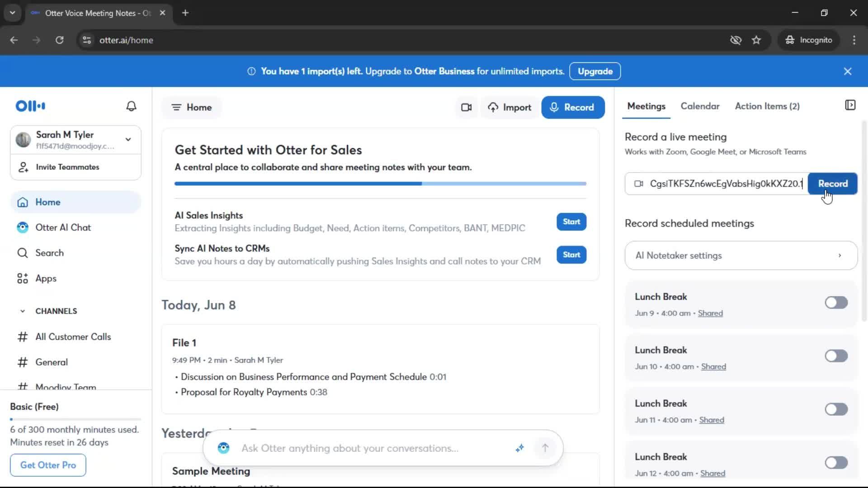The width and height of the screenshot is (868, 488).
Task: Click the Royalty Payments 0:38 timestamp
Action: coord(318,393)
